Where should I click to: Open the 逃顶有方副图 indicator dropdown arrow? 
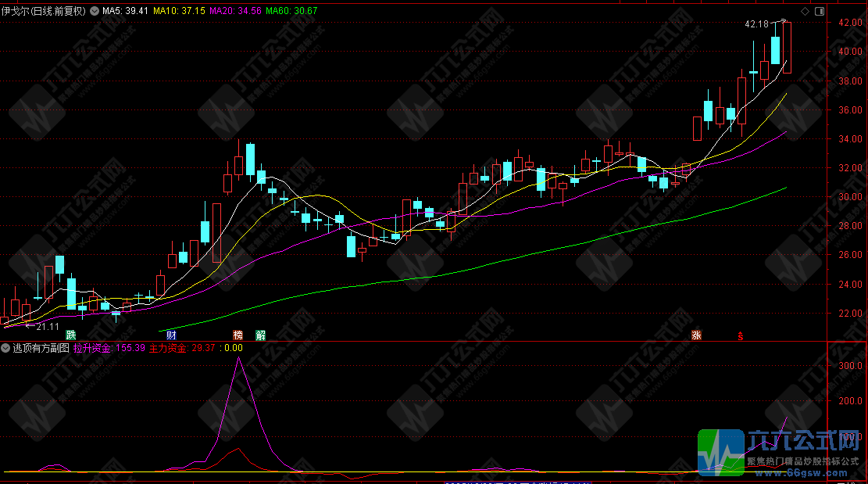point(5,347)
